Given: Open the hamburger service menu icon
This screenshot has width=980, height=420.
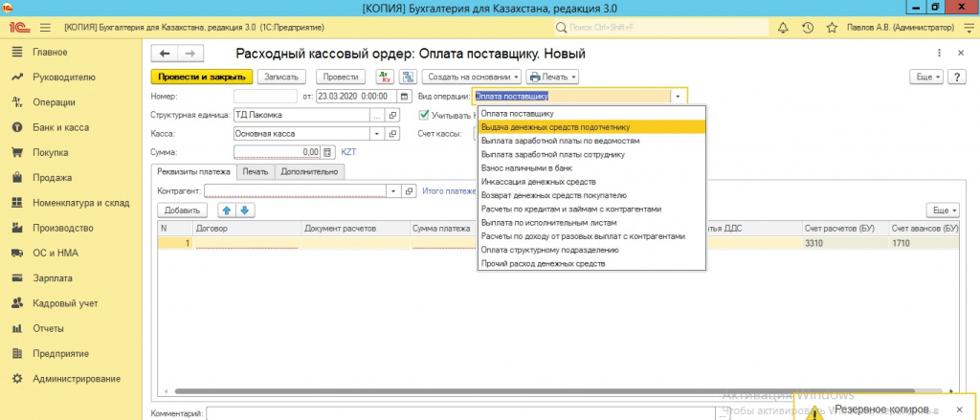Looking at the screenshot, I should tap(45, 28).
